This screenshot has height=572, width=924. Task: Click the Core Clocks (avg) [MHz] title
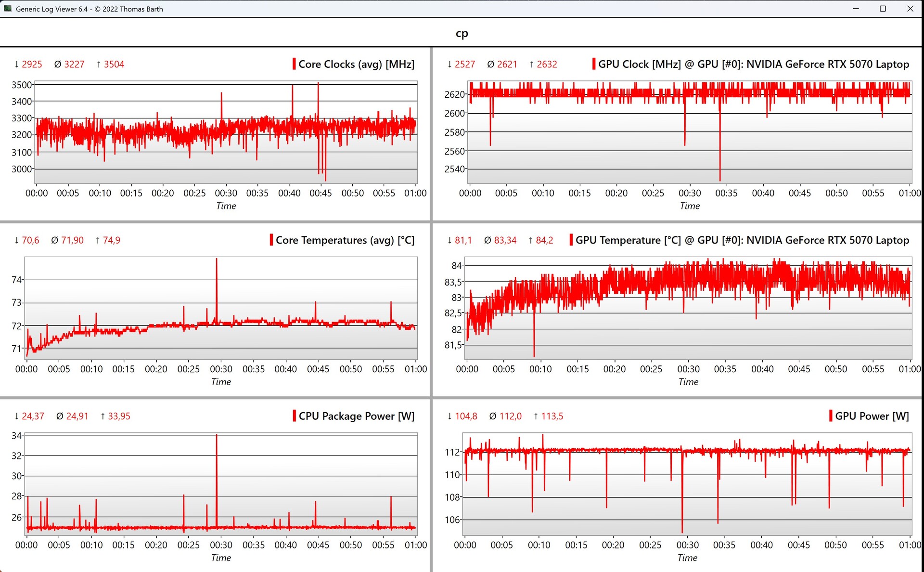tap(356, 64)
